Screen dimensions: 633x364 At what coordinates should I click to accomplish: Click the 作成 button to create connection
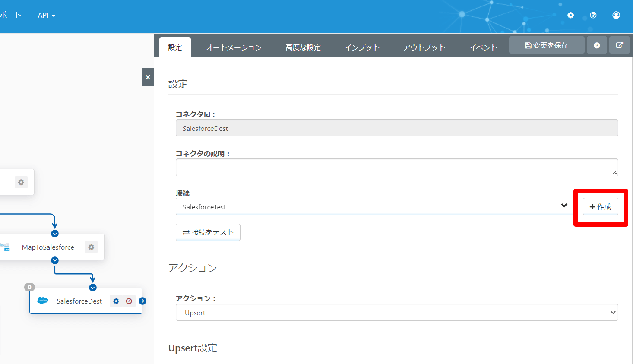[x=600, y=207]
